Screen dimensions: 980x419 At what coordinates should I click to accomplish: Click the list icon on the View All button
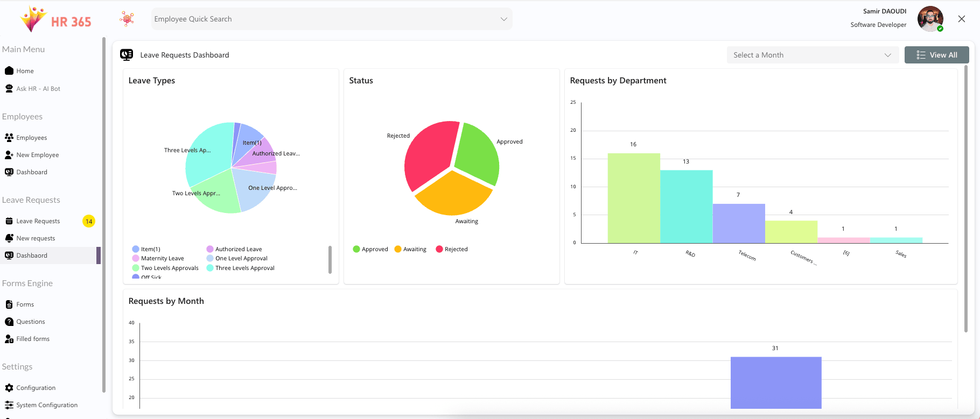[x=921, y=55]
